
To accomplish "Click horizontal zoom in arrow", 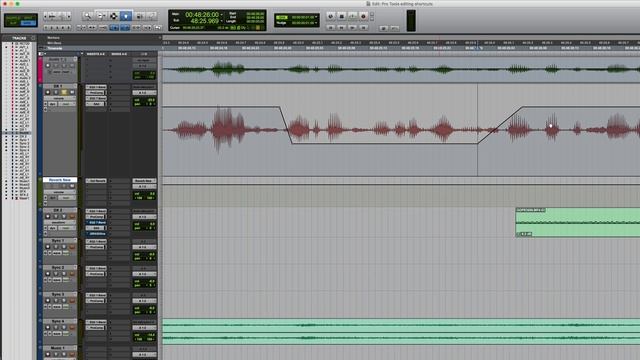I will [x=68, y=16].
